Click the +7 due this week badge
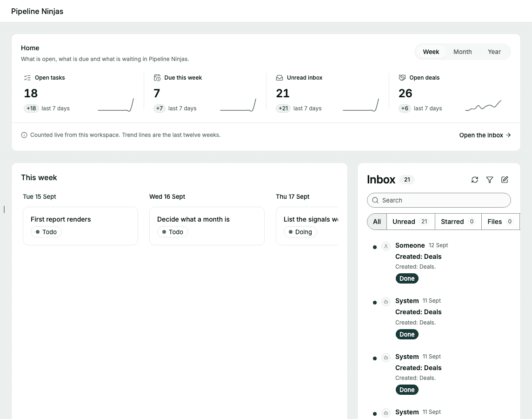Viewport: 532px width, 419px height. 160,108
